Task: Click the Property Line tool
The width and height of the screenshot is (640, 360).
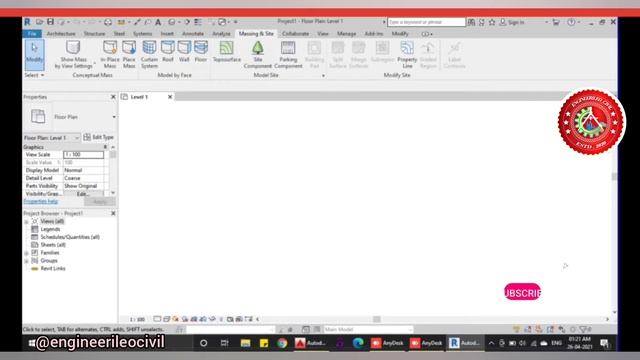Action: click(x=407, y=54)
